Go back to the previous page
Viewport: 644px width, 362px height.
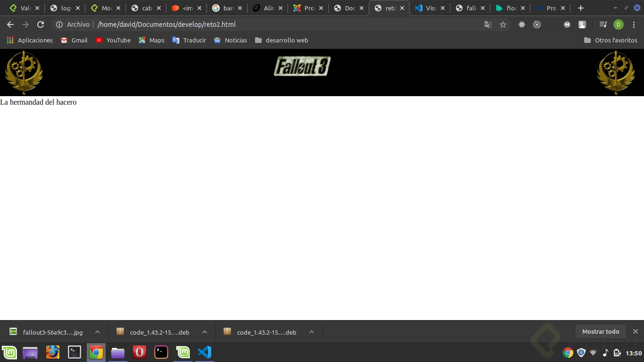(x=10, y=25)
